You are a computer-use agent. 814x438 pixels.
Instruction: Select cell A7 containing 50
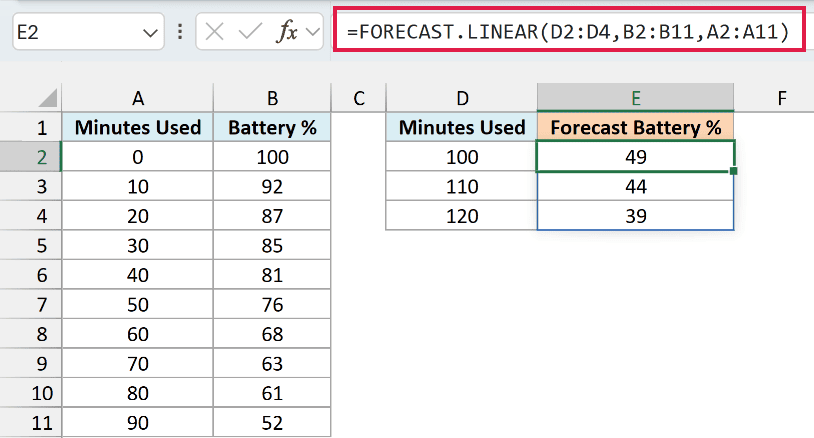(138, 305)
